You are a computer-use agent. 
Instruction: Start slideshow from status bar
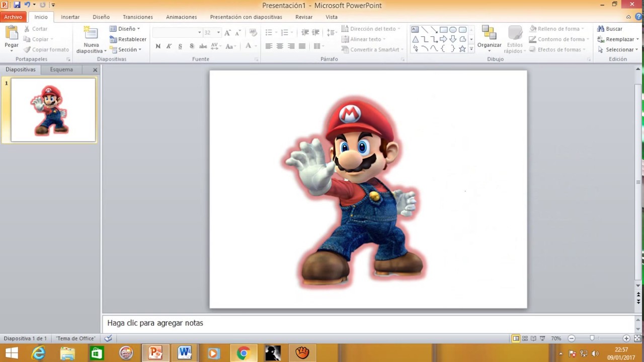coord(543,338)
